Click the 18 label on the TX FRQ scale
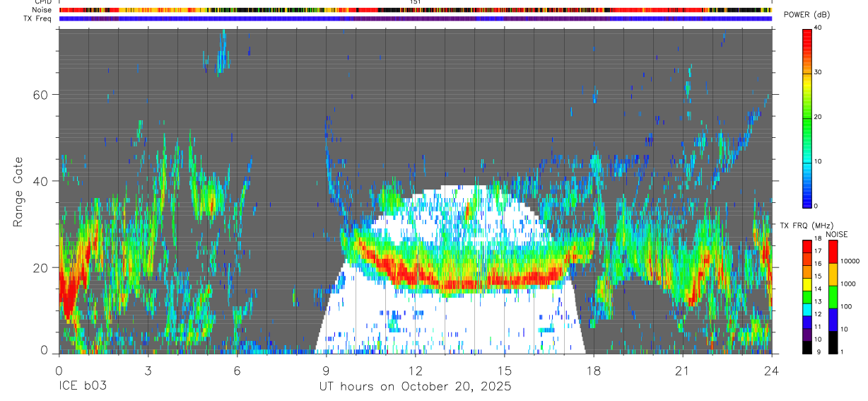This screenshot has width=868, height=401. coord(817,238)
